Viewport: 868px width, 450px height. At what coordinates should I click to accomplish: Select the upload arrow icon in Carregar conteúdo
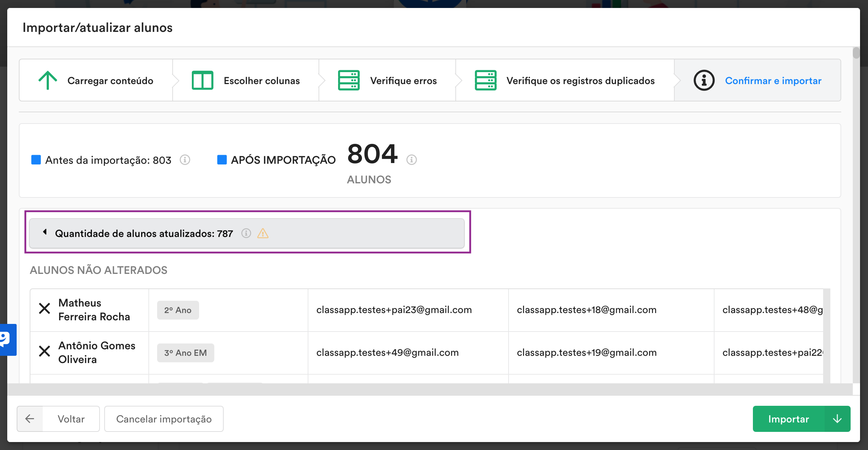(x=48, y=80)
